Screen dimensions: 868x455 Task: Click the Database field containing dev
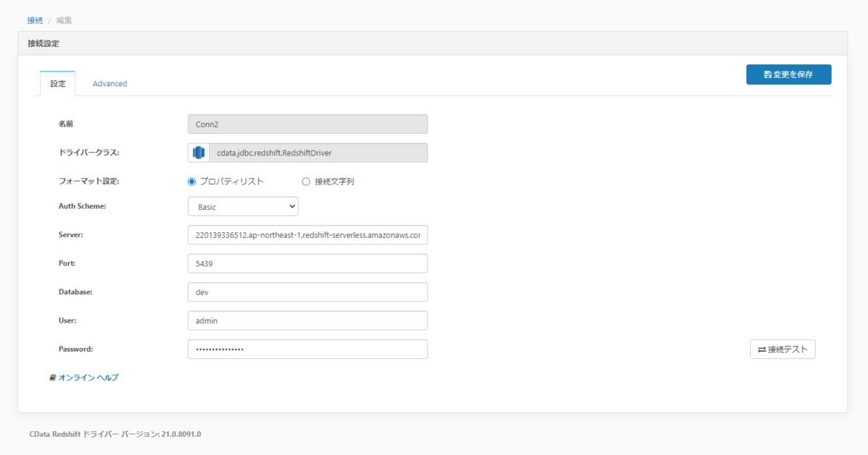pyautogui.click(x=307, y=292)
